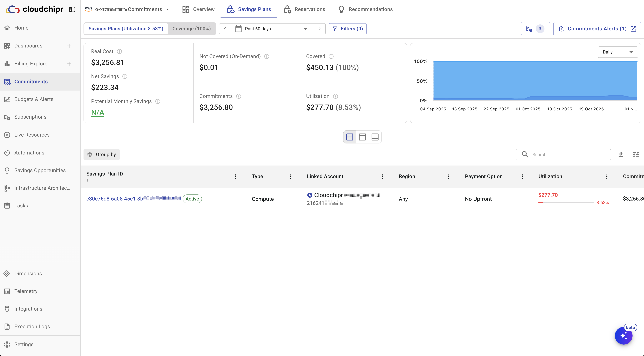
Task: Click the Search input field
Action: tap(568, 154)
